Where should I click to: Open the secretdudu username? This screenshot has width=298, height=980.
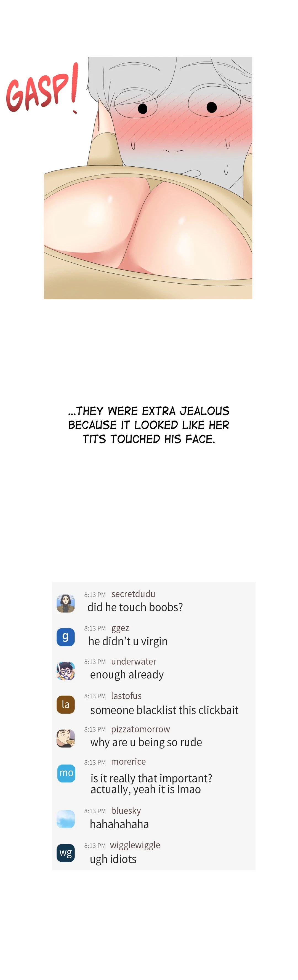[x=133, y=594]
